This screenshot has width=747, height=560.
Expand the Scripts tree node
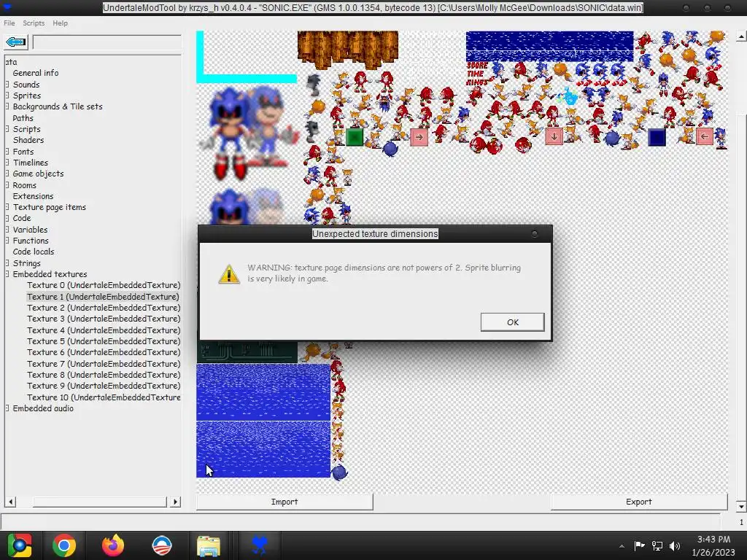7,129
